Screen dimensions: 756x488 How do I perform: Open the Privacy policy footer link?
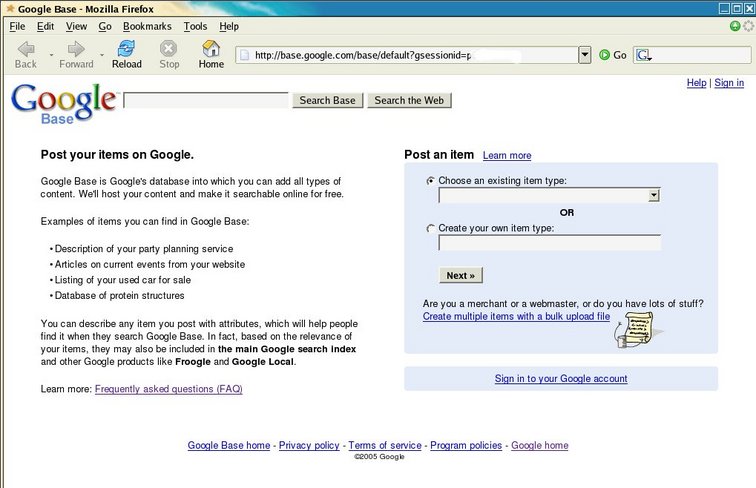click(x=309, y=445)
